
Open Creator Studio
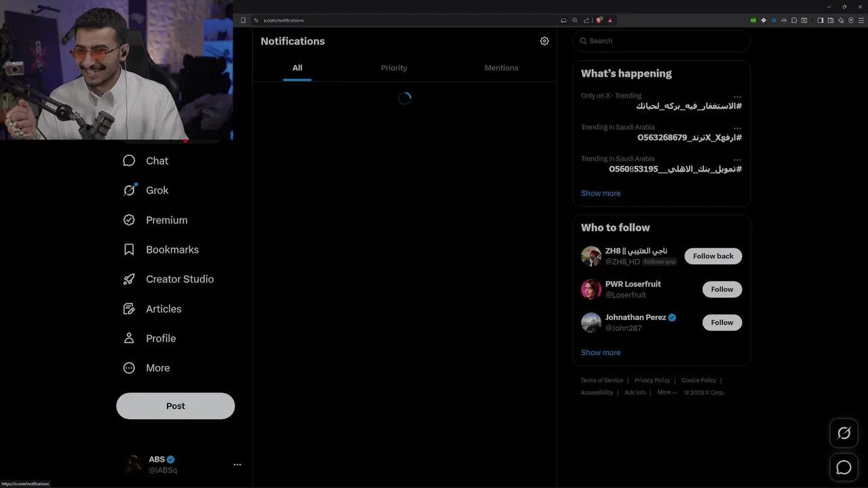pyautogui.click(x=168, y=279)
